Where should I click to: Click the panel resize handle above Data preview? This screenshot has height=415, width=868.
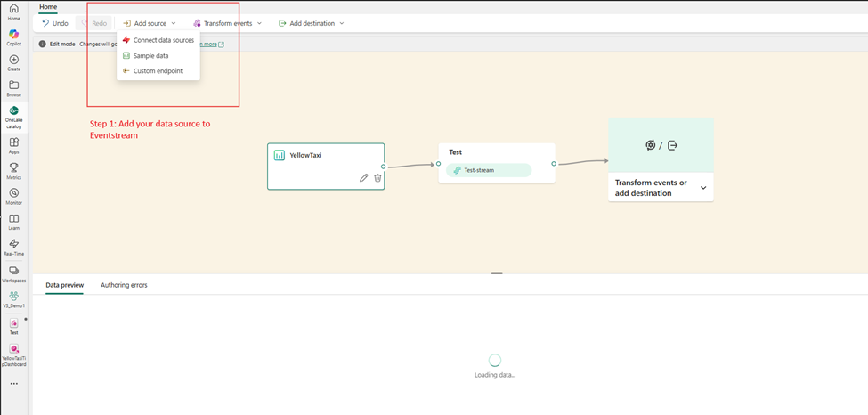coord(497,273)
